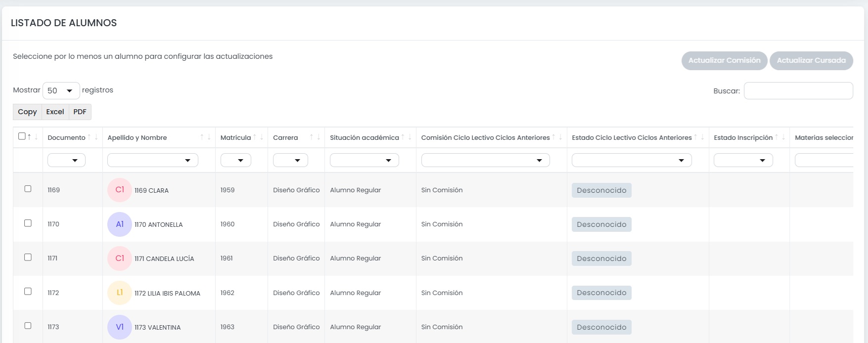Open the Carrera filter dropdown
This screenshot has width=868, height=343.
coord(290,160)
